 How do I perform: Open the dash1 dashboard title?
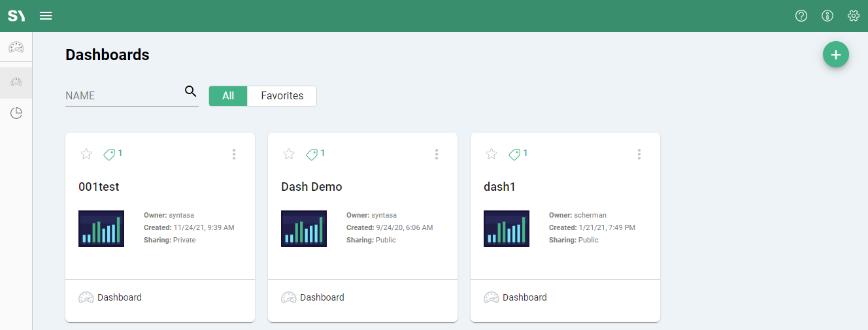pyautogui.click(x=499, y=187)
